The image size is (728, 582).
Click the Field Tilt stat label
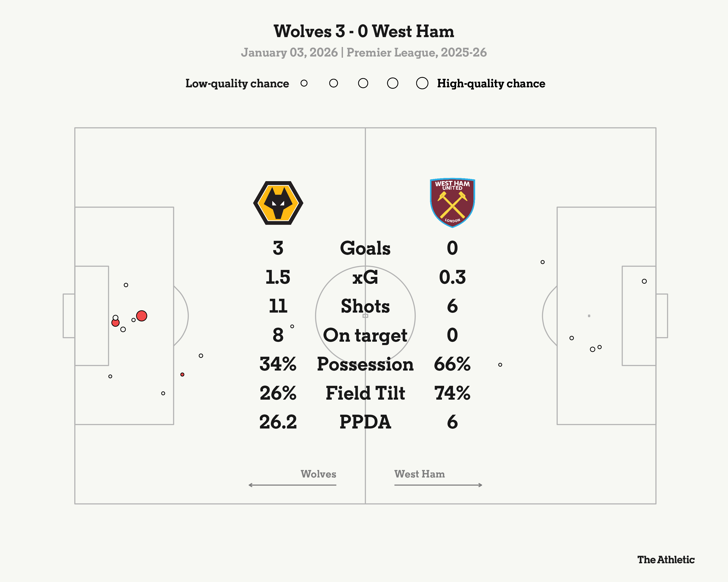365,393
